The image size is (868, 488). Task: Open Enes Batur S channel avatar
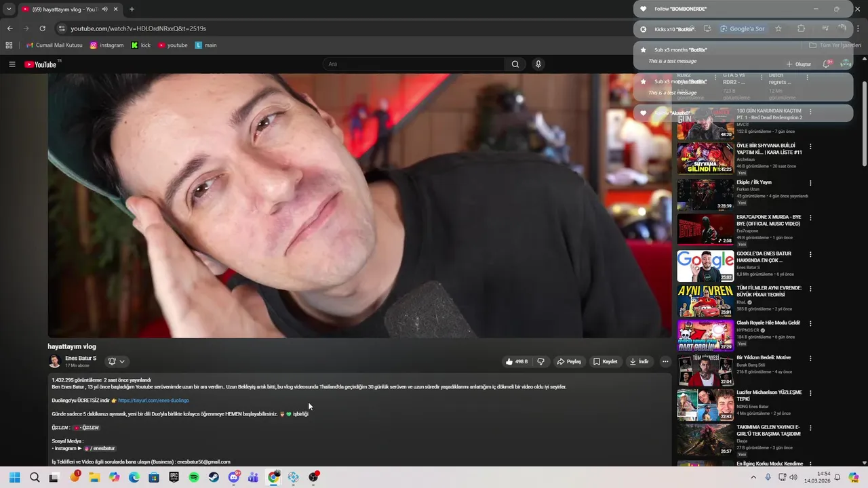[54, 361]
